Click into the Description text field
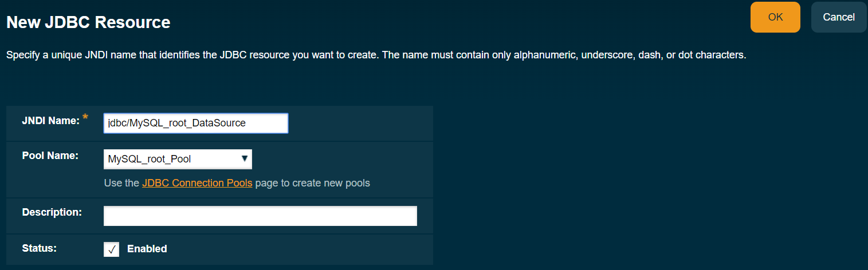The height and width of the screenshot is (270, 868). pyautogui.click(x=260, y=216)
